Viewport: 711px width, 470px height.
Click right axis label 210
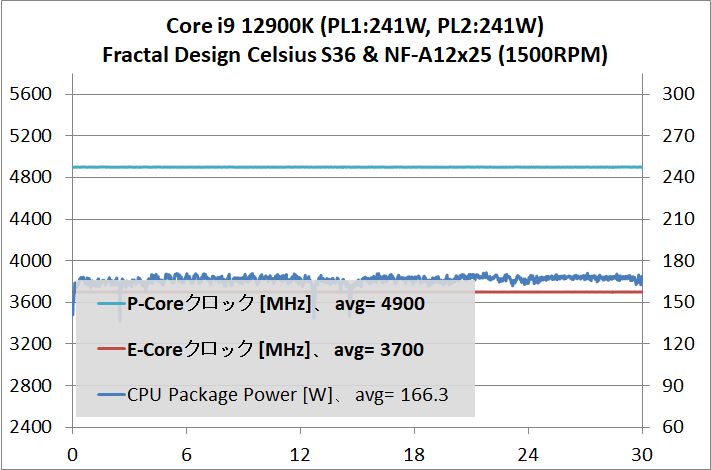point(678,219)
